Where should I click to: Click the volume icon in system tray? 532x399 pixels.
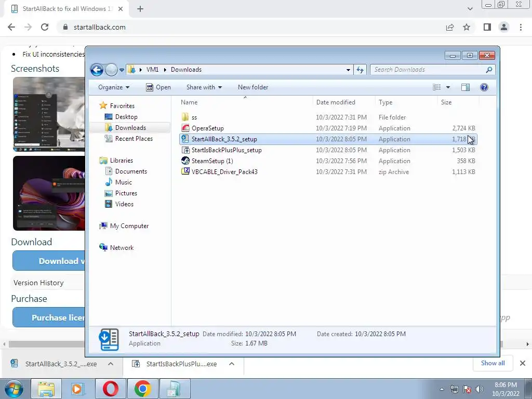[x=480, y=389]
